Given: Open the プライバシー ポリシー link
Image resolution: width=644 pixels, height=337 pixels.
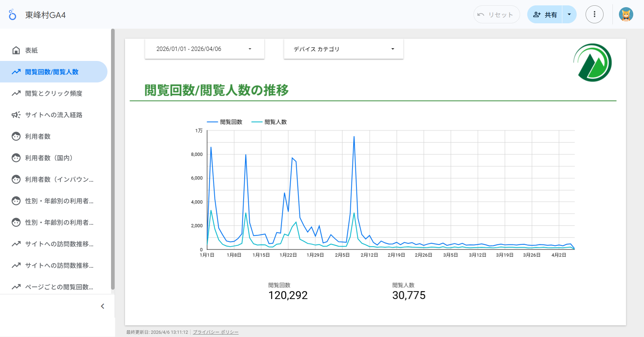Looking at the screenshot, I should [x=216, y=332].
